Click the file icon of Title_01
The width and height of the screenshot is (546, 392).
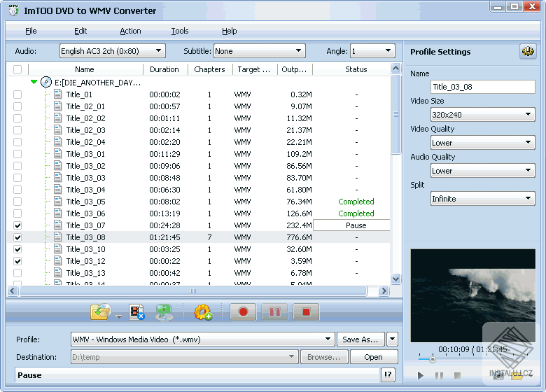(x=58, y=94)
